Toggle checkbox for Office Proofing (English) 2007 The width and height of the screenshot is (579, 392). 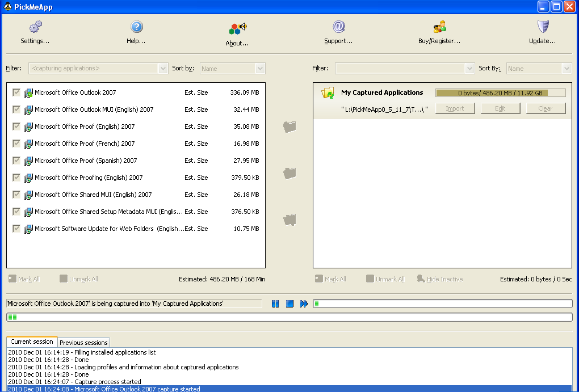(16, 177)
